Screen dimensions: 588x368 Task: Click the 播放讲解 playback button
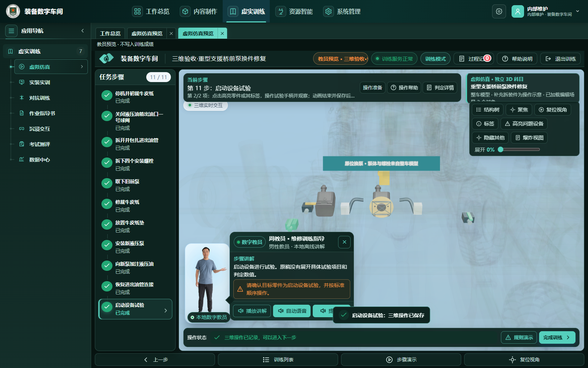click(x=252, y=311)
